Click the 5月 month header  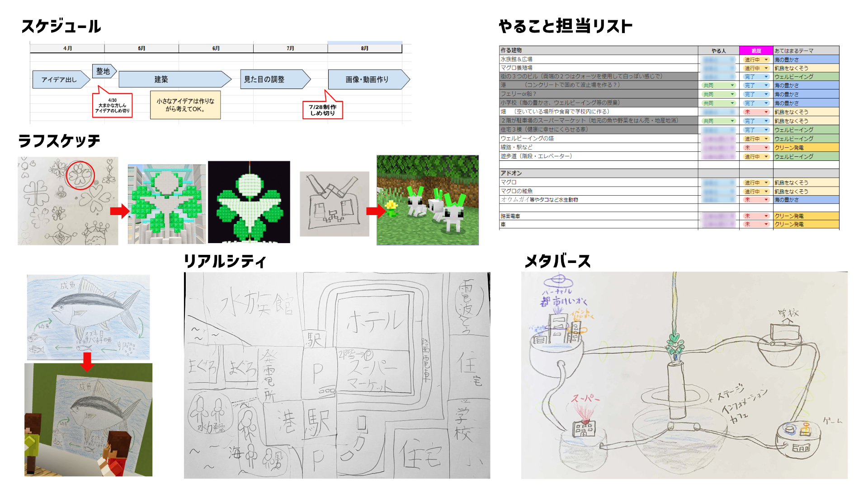click(142, 48)
